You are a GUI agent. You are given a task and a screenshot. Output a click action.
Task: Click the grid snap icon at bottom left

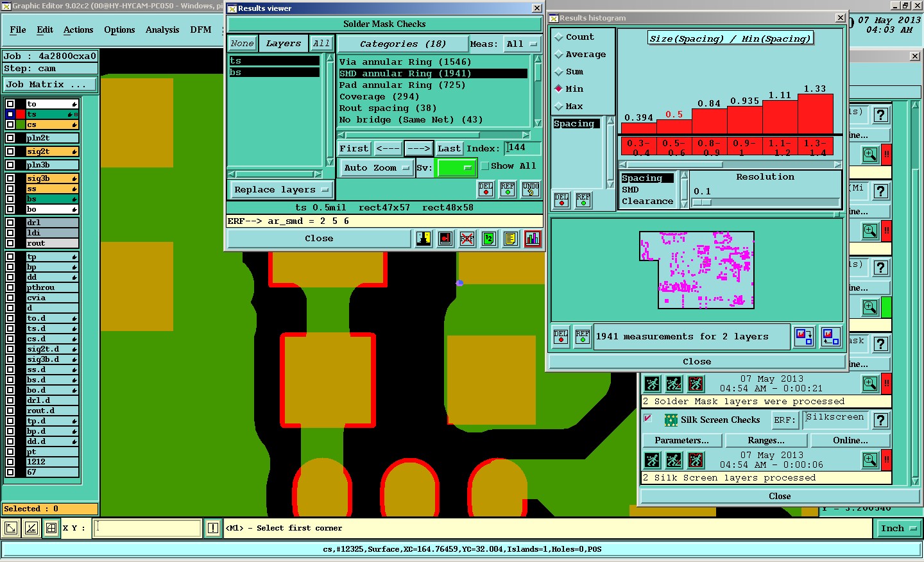point(51,529)
